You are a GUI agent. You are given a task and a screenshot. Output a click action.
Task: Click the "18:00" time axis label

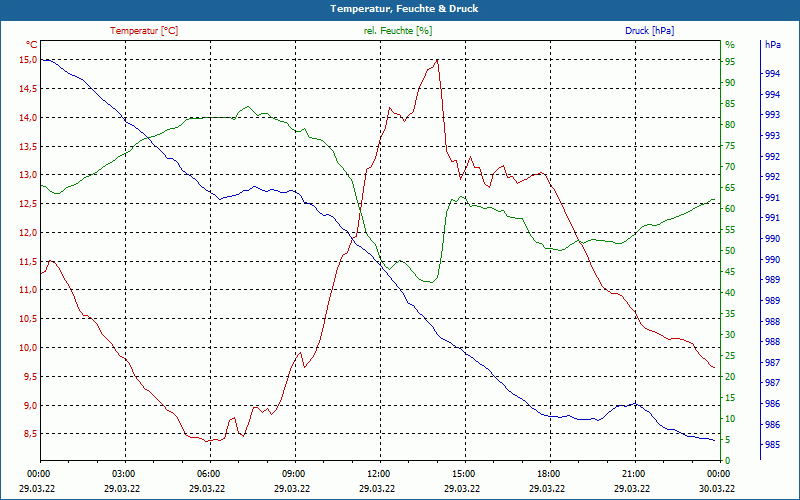tap(547, 473)
